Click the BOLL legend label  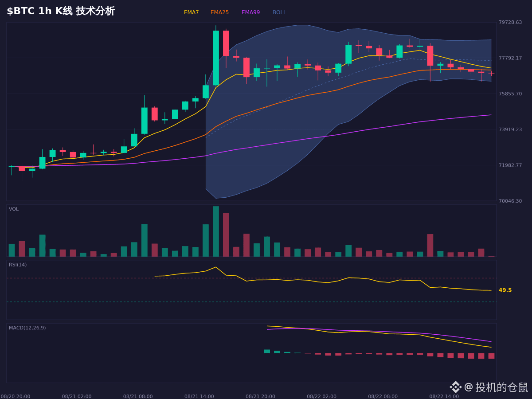pyautogui.click(x=279, y=12)
